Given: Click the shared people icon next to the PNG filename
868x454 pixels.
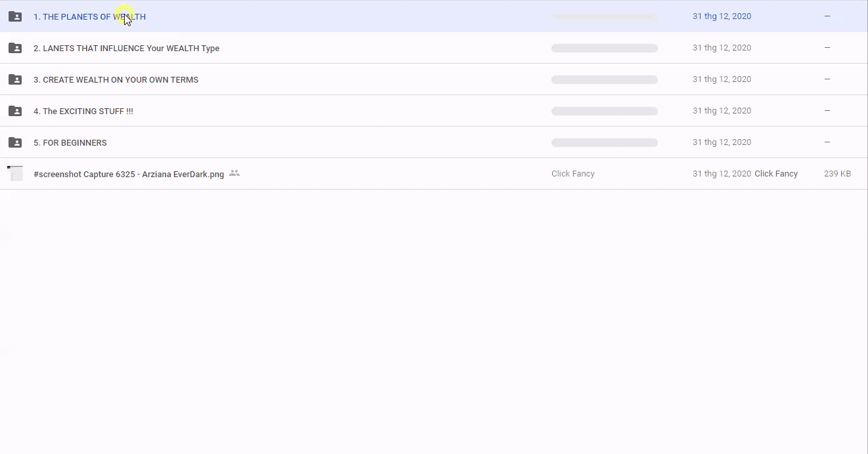Looking at the screenshot, I should pyautogui.click(x=234, y=173).
